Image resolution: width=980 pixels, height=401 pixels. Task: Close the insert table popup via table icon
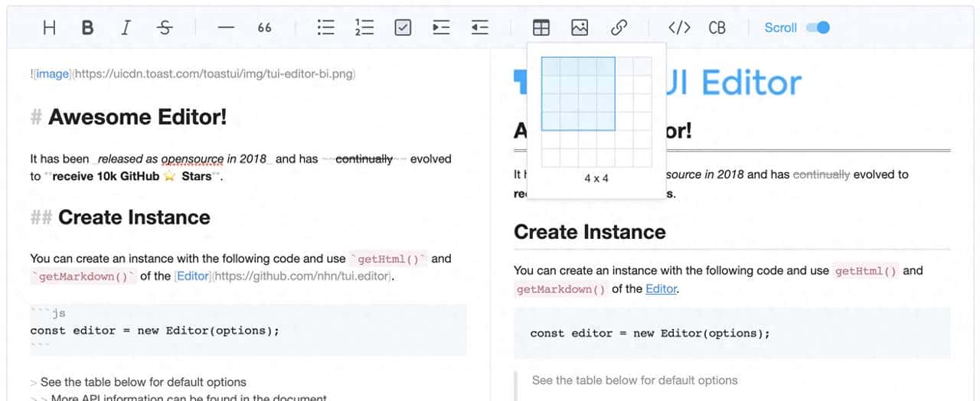[x=541, y=28]
